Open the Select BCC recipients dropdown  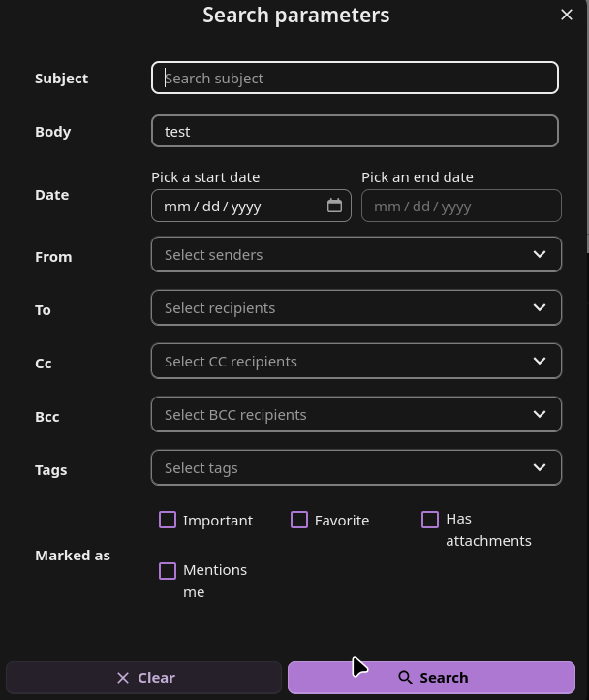pos(356,414)
